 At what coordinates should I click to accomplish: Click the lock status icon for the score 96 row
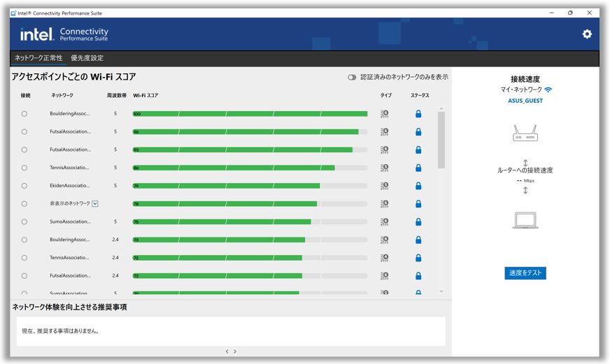(418, 131)
